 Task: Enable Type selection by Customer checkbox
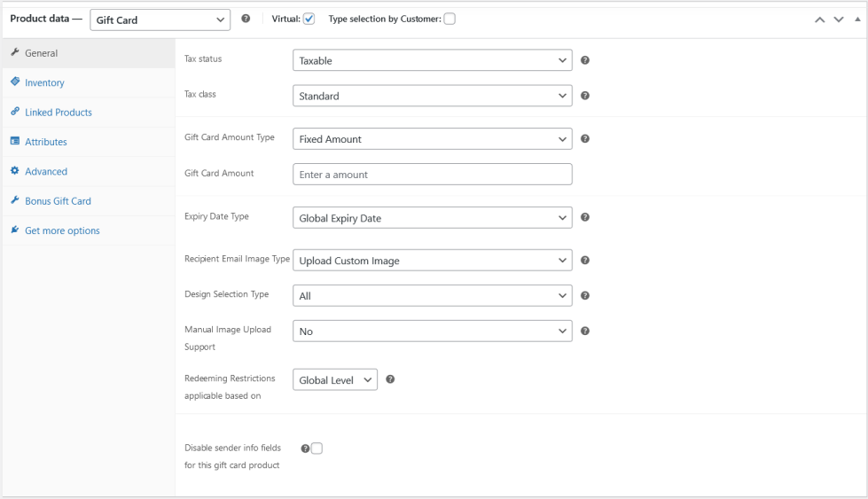pyautogui.click(x=450, y=19)
